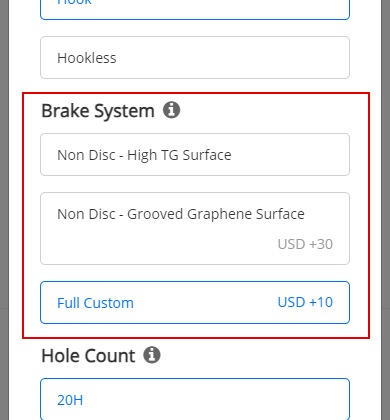Dismiss dialog via left gray overlay

coord(4,210)
